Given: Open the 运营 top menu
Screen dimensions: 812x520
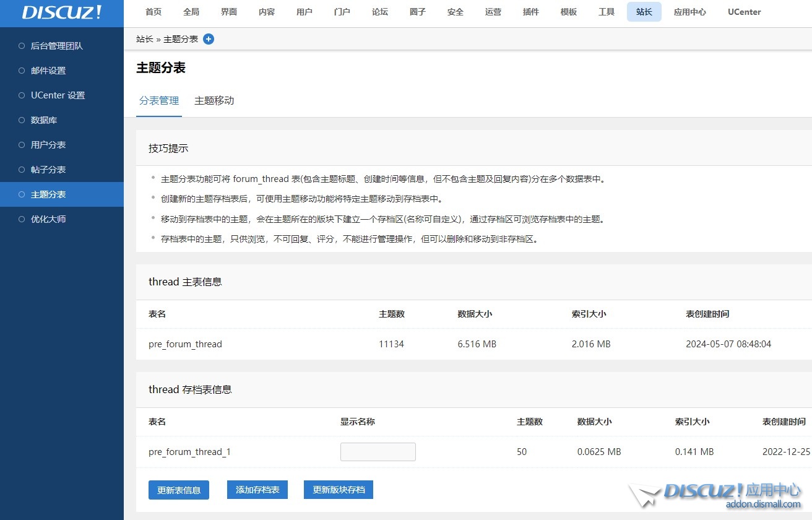Looking at the screenshot, I should click(493, 12).
